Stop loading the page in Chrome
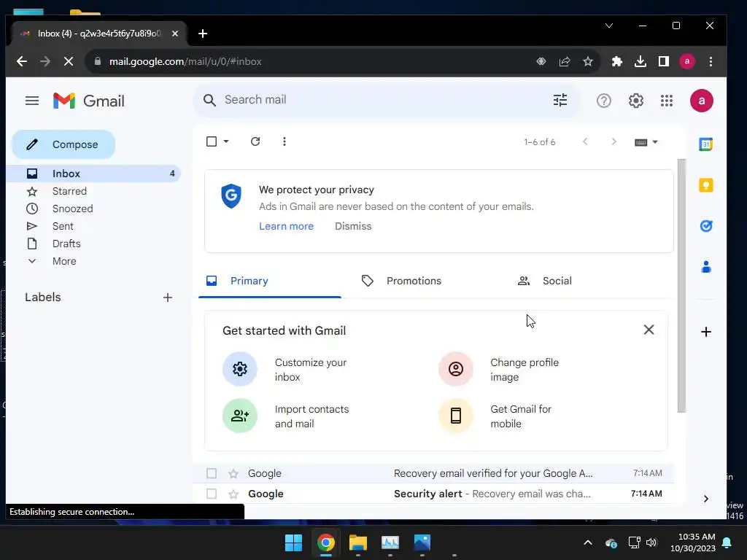The height and width of the screenshot is (560, 747). (x=69, y=61)
